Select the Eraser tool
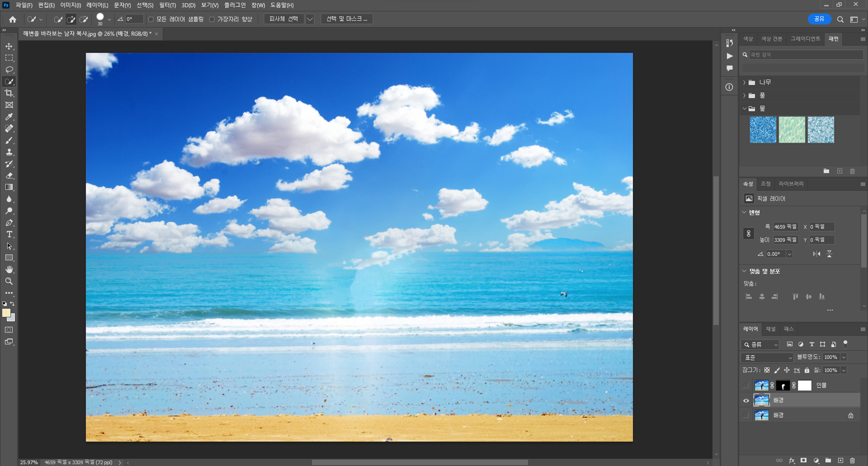868x466 pixels. coord(9,175)
